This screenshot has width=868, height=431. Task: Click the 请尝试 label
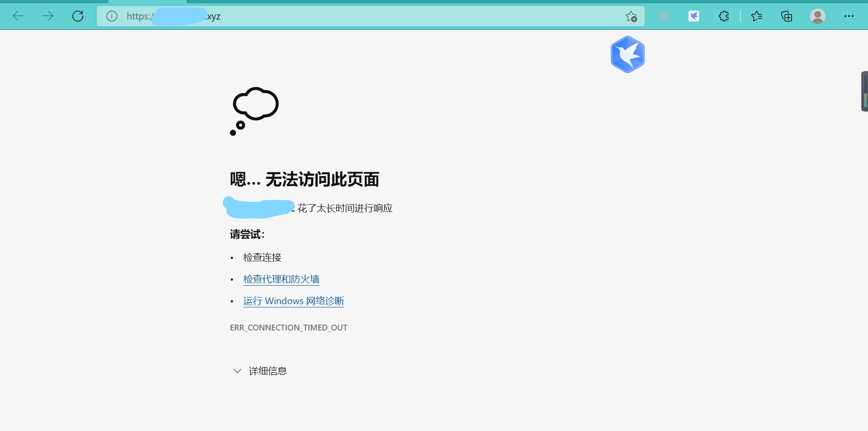[247, 234]
